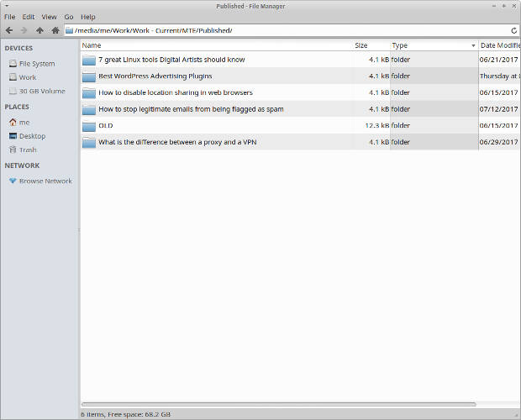The height and width of the screenshot is (420, 521).
Task: Select the 'OLD' folder name
Action: tap(106, 126)
